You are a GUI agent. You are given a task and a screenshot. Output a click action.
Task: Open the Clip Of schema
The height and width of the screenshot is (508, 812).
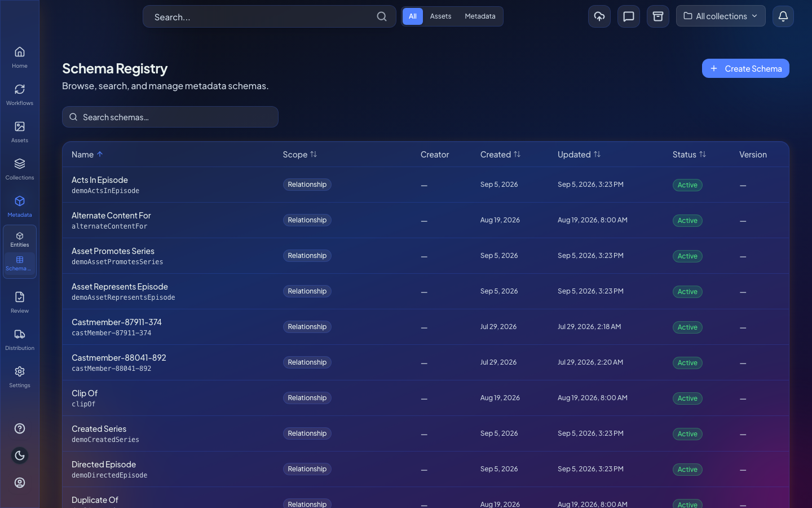pos(85,393)
